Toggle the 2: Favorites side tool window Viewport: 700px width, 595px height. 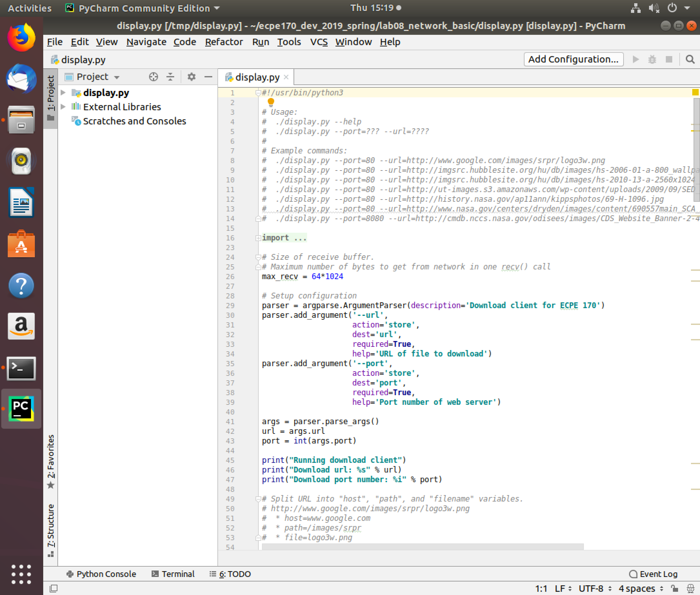(x=51, y=461)
